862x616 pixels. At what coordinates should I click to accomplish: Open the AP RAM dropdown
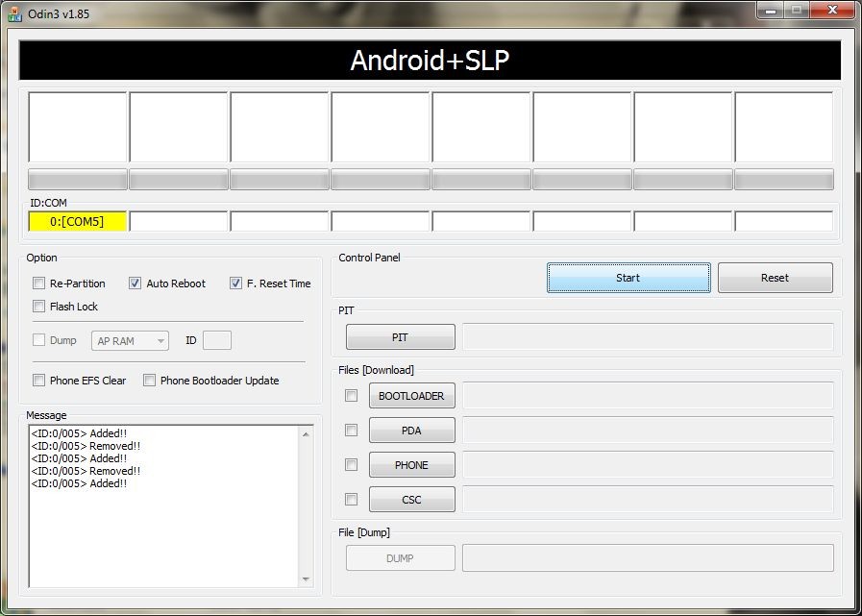coord(131,341)
